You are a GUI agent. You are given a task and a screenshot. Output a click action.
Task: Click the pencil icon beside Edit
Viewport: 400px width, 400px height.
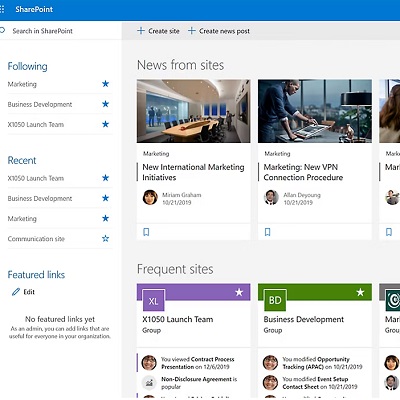tap(16, 292)
